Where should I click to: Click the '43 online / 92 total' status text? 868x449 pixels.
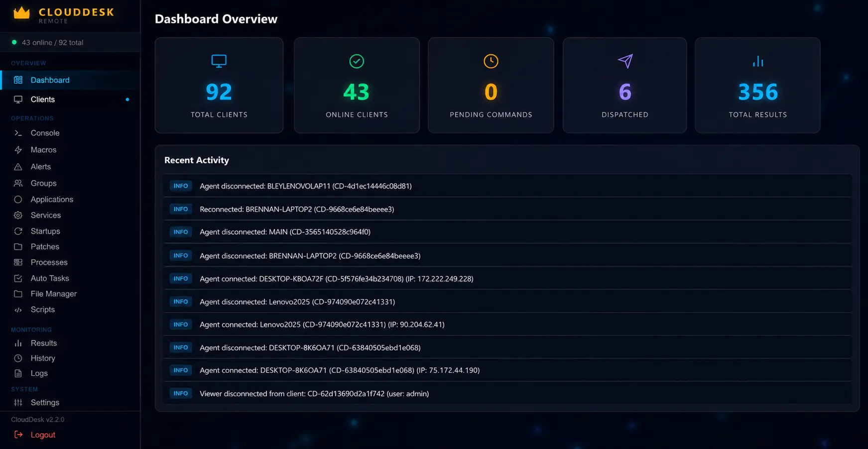pyautogui.click(x=53, y=42)
